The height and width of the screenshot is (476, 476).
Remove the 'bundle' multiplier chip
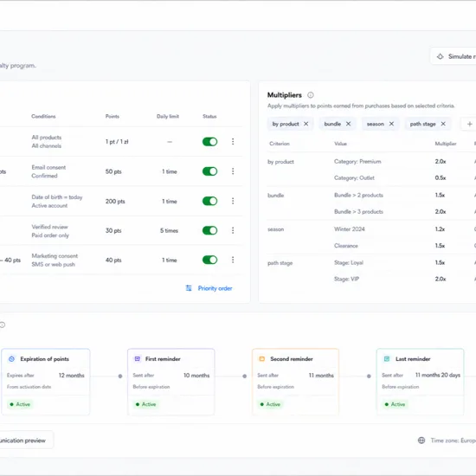(348, 124)
